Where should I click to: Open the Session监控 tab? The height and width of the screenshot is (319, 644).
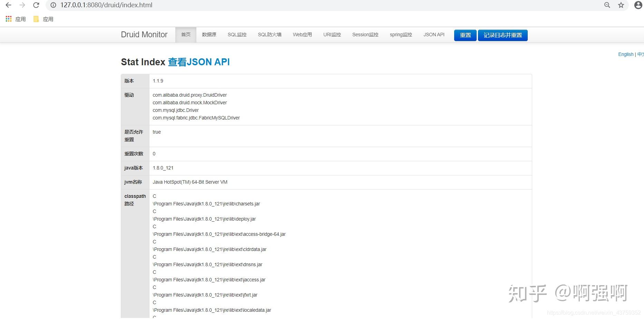tap(365, 35)
